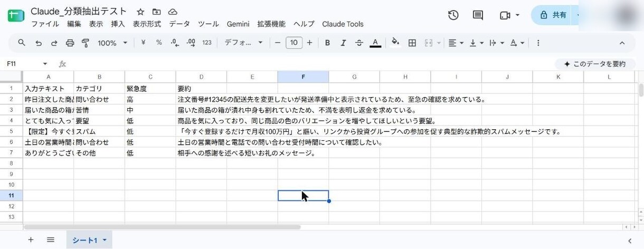Check the cloud save status icon
Viewport: 644px width, 249px height.
tap(173, 12)
